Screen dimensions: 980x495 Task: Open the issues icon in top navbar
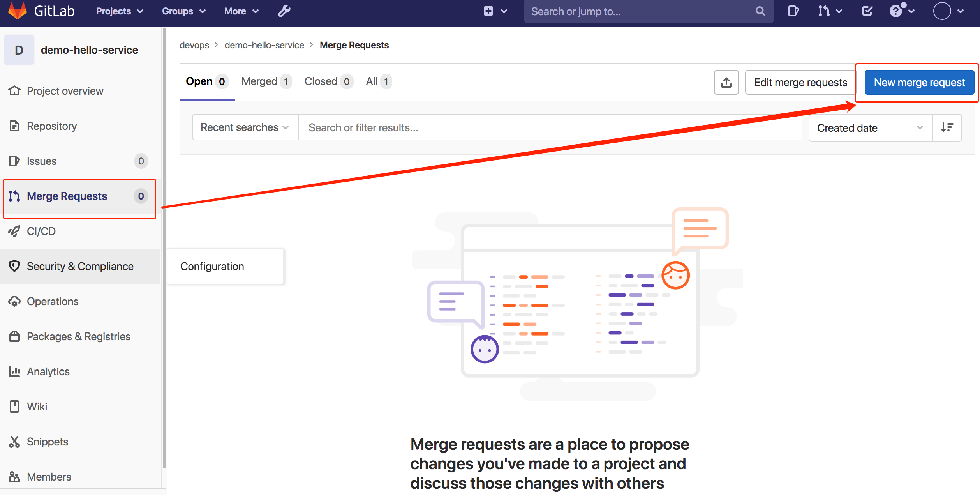point(793,11)
